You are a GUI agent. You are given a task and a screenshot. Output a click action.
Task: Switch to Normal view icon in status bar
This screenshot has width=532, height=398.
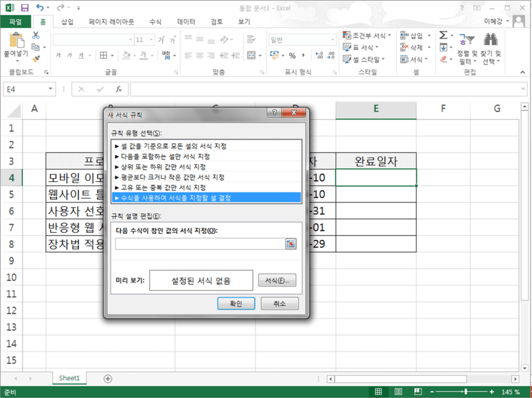tap(379, 392)
